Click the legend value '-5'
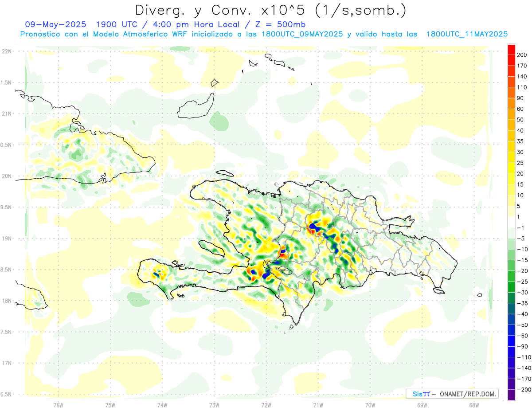Image resolution: width=532 pixels, height=411 pixels. click(521, 239)
